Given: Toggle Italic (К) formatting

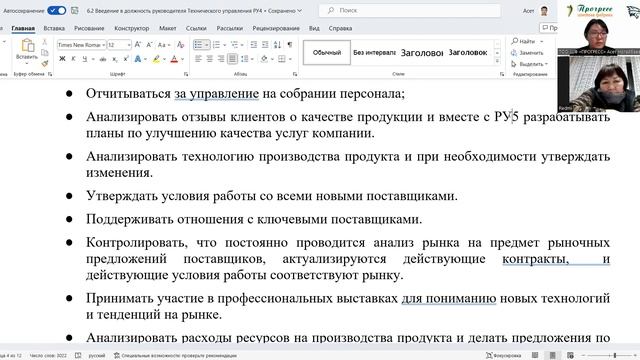Looking at the screenshot, I should [x=73, y=59].
